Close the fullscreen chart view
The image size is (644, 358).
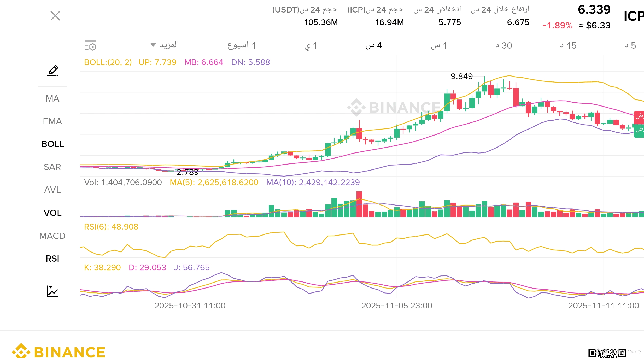[55, 16]
